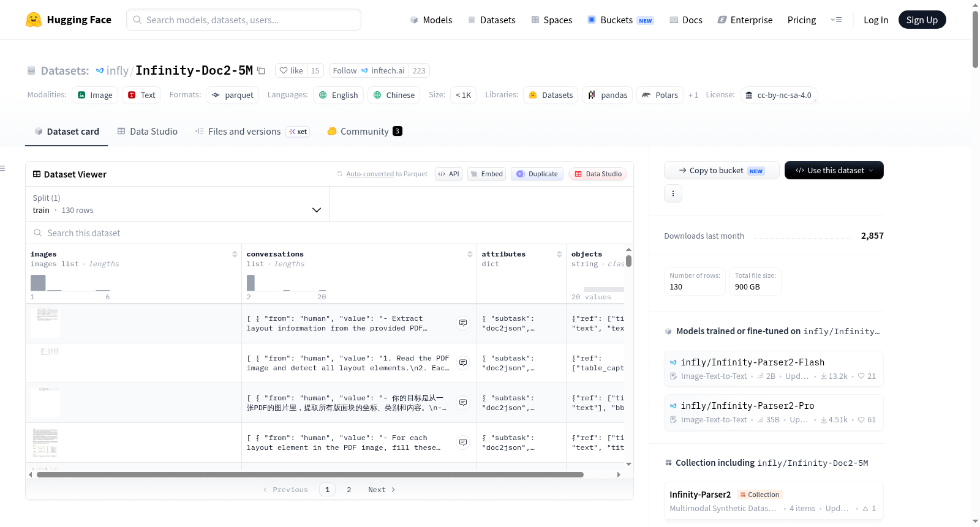The width and height of the screenshot is (980, 527).
Task: Click the pandas library tag
Action: click(x=608, y=95)
